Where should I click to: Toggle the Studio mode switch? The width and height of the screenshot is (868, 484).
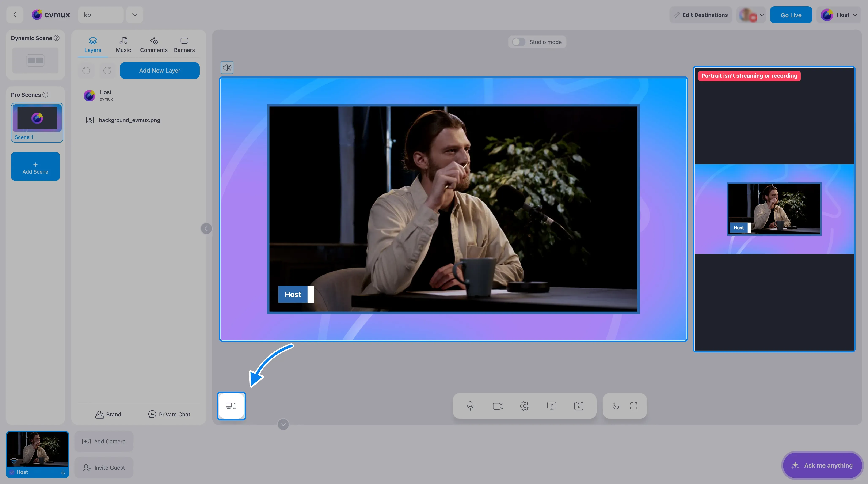click(x=518, y=42)
